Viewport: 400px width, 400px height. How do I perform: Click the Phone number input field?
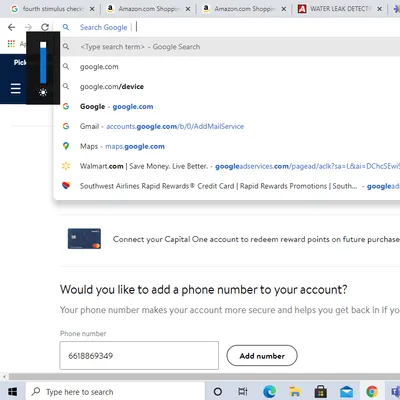(x=139, y=356)
